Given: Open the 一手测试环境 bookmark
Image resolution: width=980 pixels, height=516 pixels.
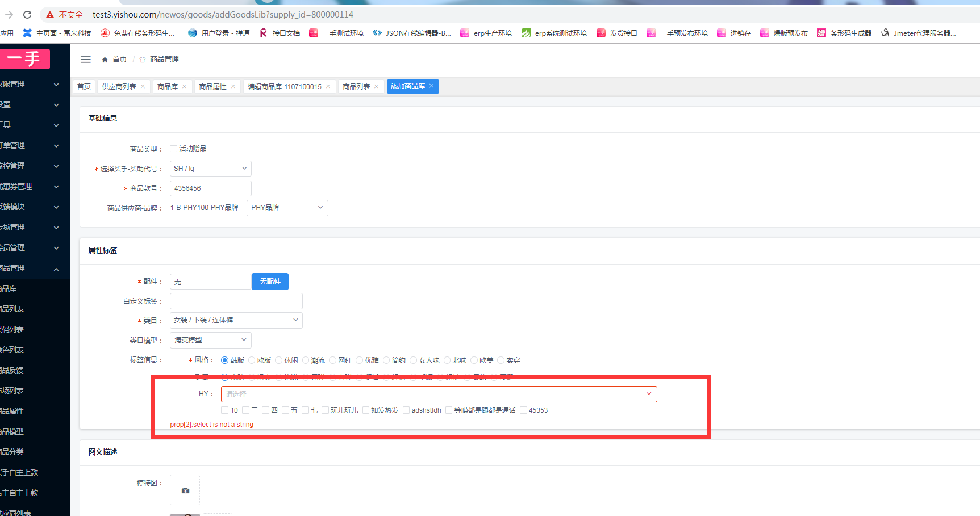Looking at the screenshot, I should [336, 33].
